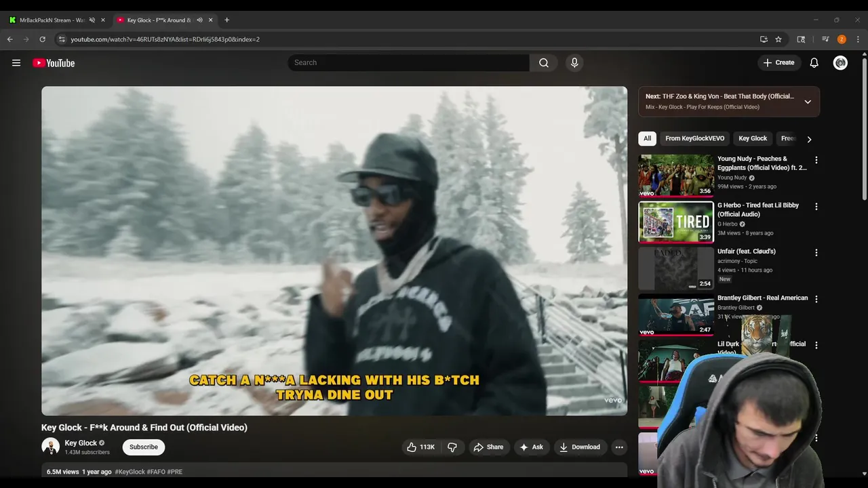Click the #KeyGlock hashtag
The width and height of the screenshot is (868, 488).
pos(130,472)
